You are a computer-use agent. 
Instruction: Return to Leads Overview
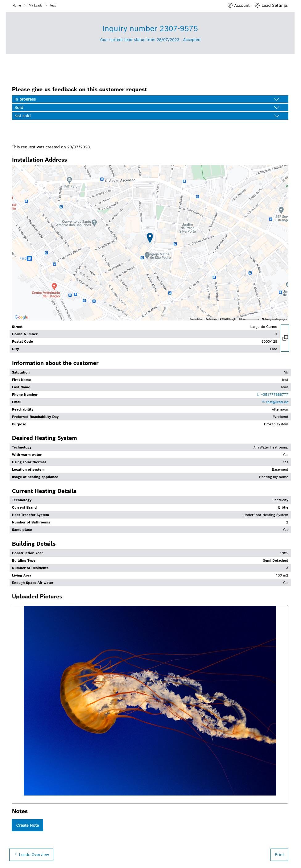tap(31, 854)
